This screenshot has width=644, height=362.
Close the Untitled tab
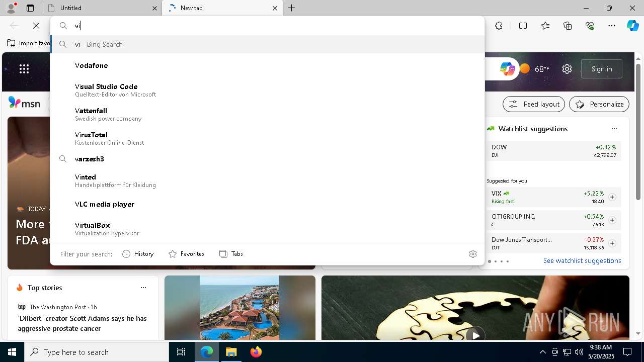coord(154,8)
